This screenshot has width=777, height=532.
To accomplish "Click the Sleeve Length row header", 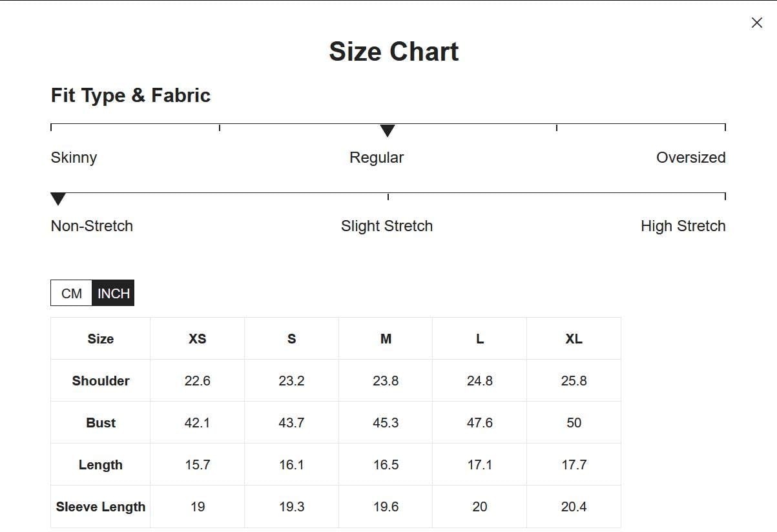I will tap(101, 507).
